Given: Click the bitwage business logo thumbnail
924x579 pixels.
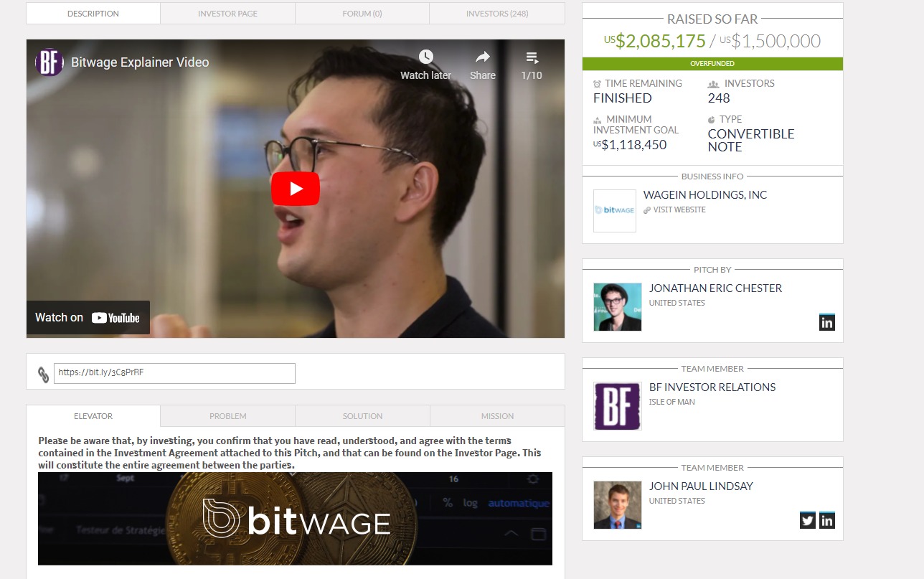Looking at the screenshot, I should [x=614, y=210].
